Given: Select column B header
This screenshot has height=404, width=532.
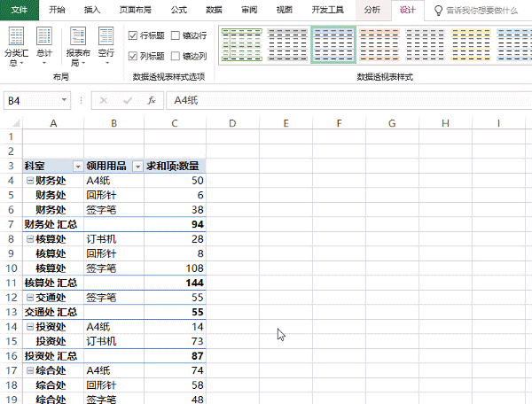Looking at the screenshot, I should tap(114, 123).
